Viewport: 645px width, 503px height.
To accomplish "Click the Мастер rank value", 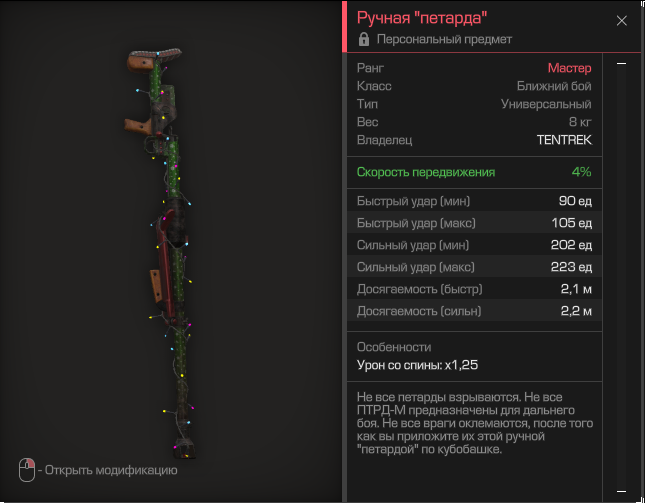I will click(569, 68).
